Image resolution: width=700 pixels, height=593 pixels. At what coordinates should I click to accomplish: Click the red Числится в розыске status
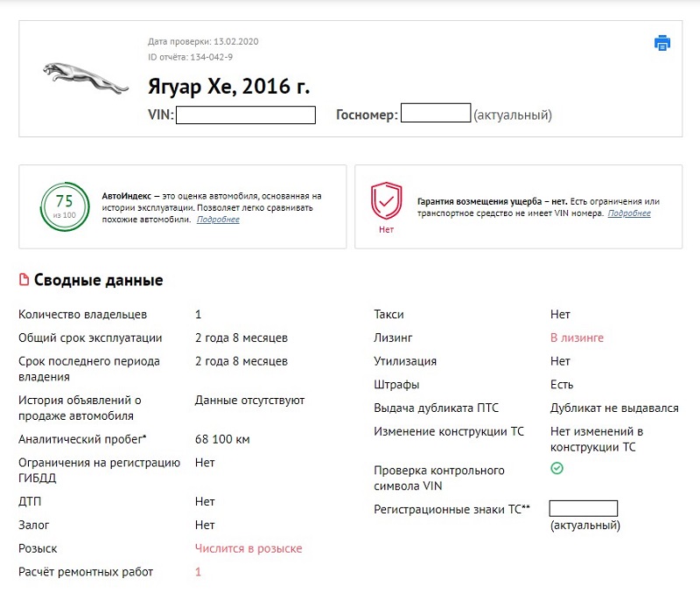pyautogui.click(x=248, y=548)
